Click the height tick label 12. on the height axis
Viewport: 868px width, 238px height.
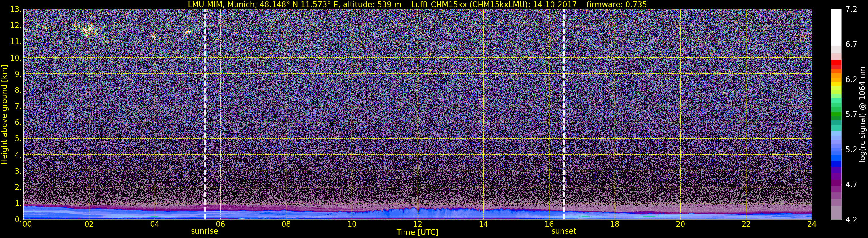click(16, 26)
